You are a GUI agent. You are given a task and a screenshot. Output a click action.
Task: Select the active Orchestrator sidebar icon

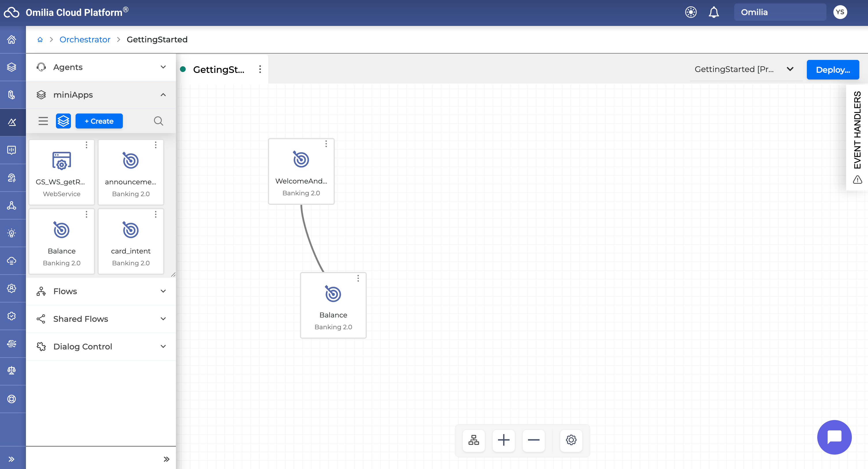[12, 122]
